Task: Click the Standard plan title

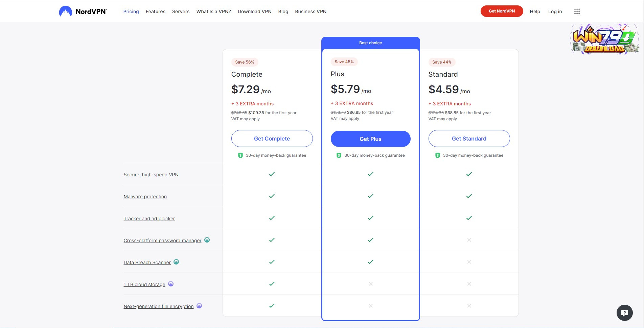Action: (443, 74)
